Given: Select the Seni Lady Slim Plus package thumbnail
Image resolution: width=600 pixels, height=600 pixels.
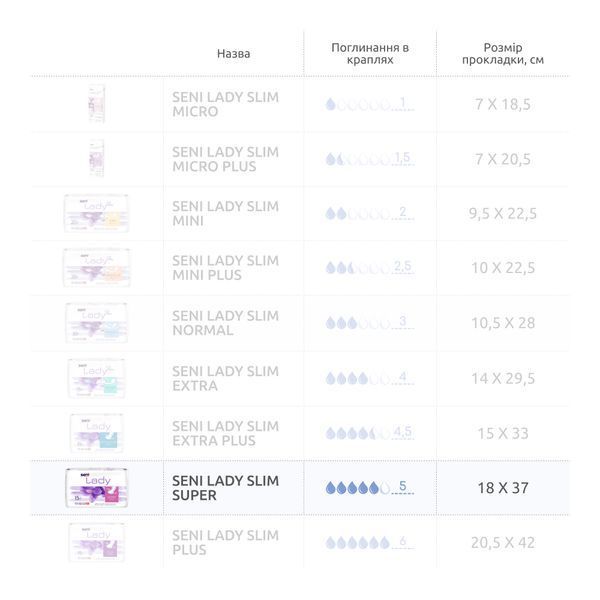Looking at the screenshot, I should click(x=96, y=543).
